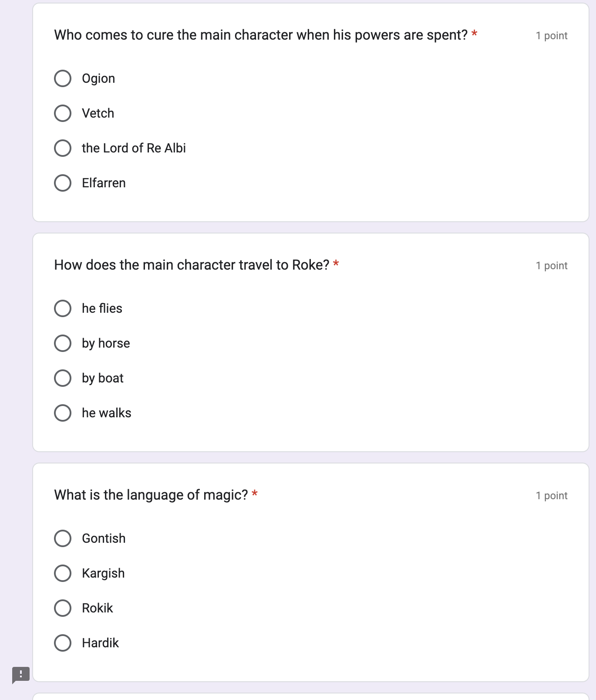Image resolution: width=596 pixels, height=700 pixels.
Task: Select the Vetch answer option
Action: [x=63, y=113]
